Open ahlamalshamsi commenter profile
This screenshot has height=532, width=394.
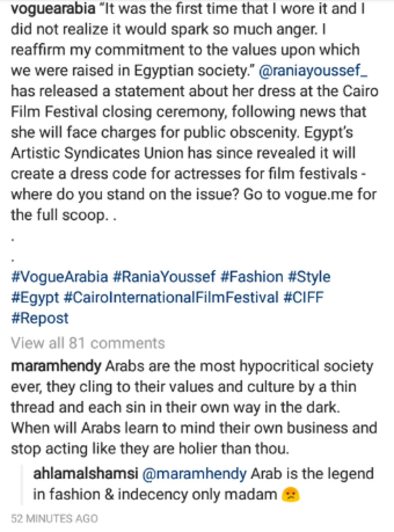pos(85,474)
